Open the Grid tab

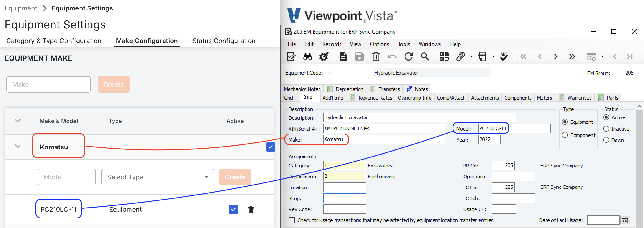coord(288,98)
